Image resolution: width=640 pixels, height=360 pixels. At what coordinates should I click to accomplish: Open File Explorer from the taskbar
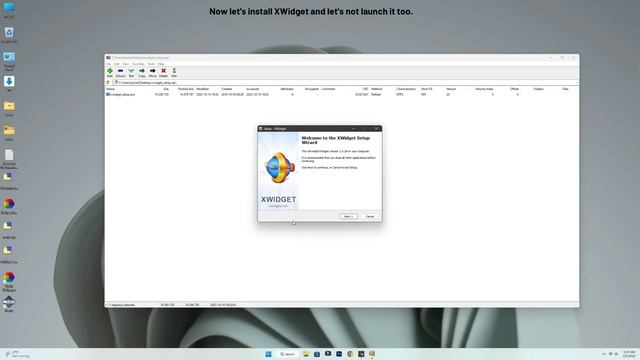(306, 354)
